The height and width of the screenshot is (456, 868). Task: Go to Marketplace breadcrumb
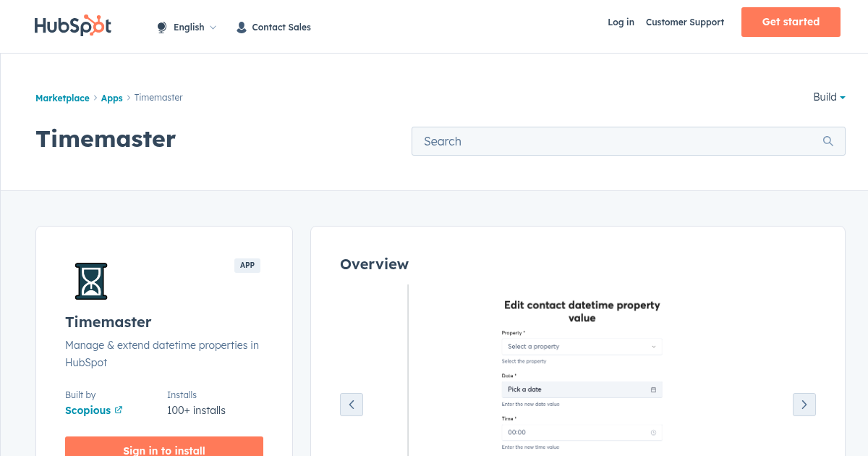[62, 98]
